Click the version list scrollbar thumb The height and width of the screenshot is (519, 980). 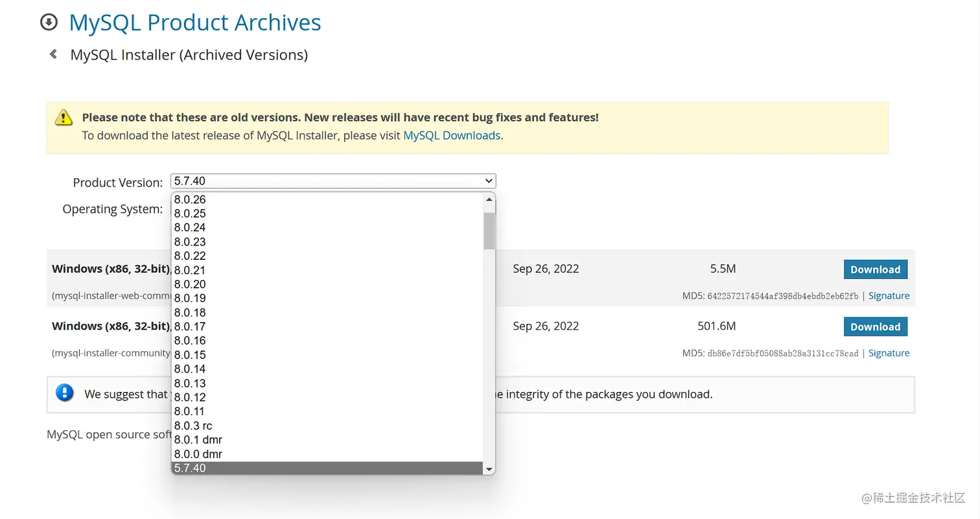click(x=489, y=231)
